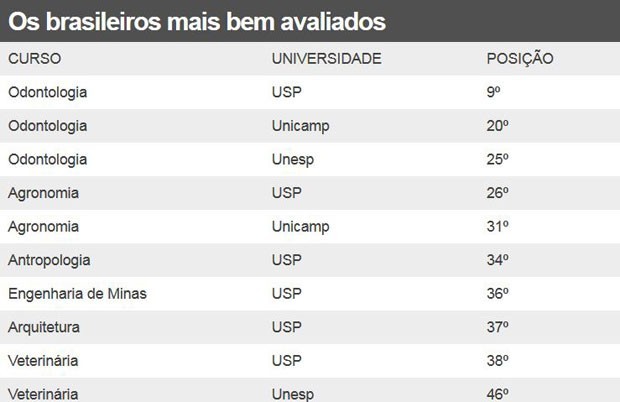Viewport: 620px width, 402px height.
Task: Select the Agronomia cell ranked 26º
Action: point(43,192)
